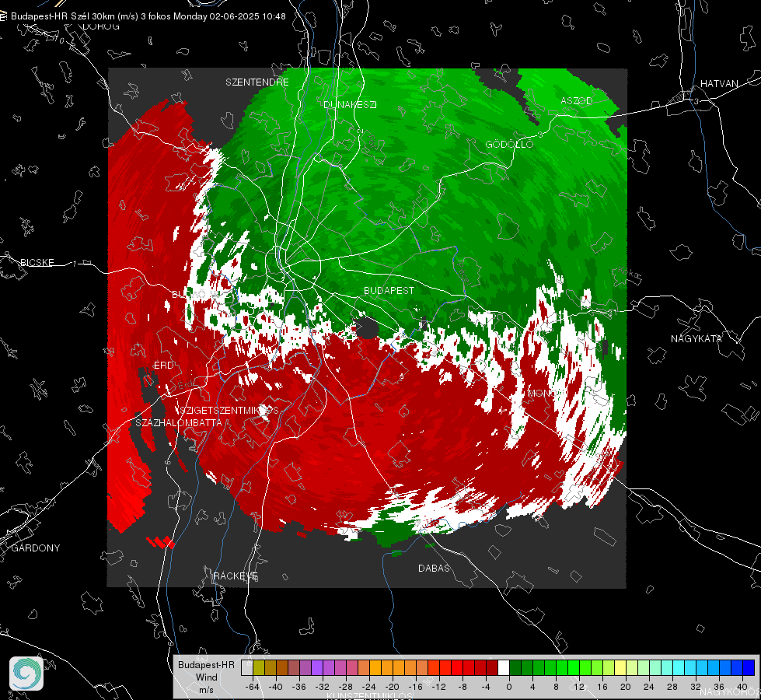Screen dimensions: 761x700
Task: Click the radar title text 'Budapest-HR Szél 30km (m/s)'
Action: pos(75,16)
